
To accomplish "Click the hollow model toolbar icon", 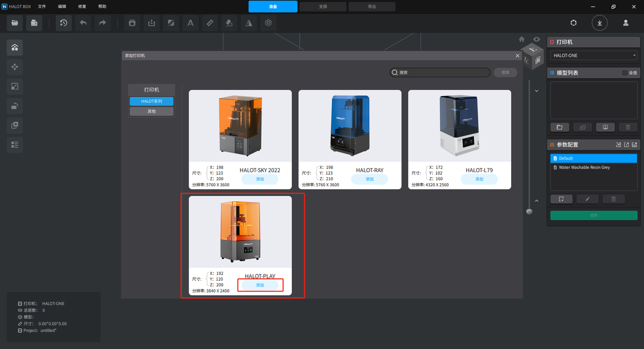I will click(x=132, y=23).
